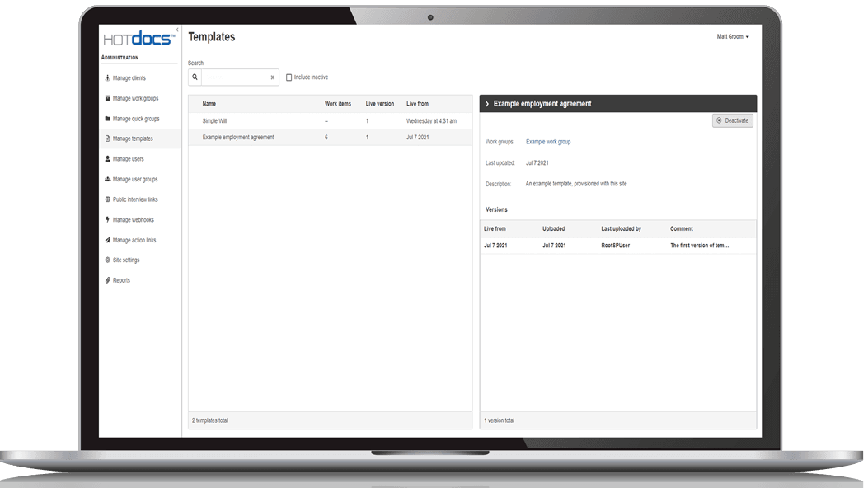Screen dimensions: 868x488
Task: Click the Site settings gear icon
Action: (107, 260)
